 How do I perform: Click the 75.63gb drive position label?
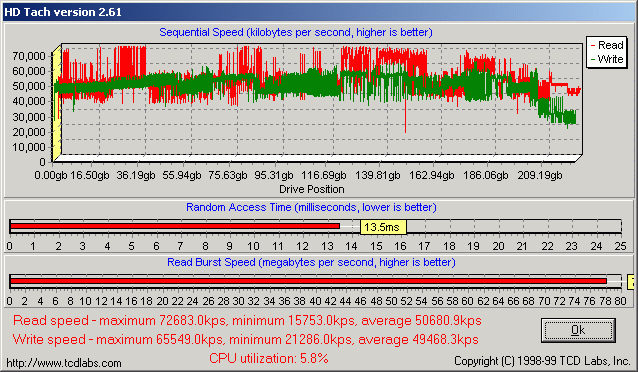[228, 175]
